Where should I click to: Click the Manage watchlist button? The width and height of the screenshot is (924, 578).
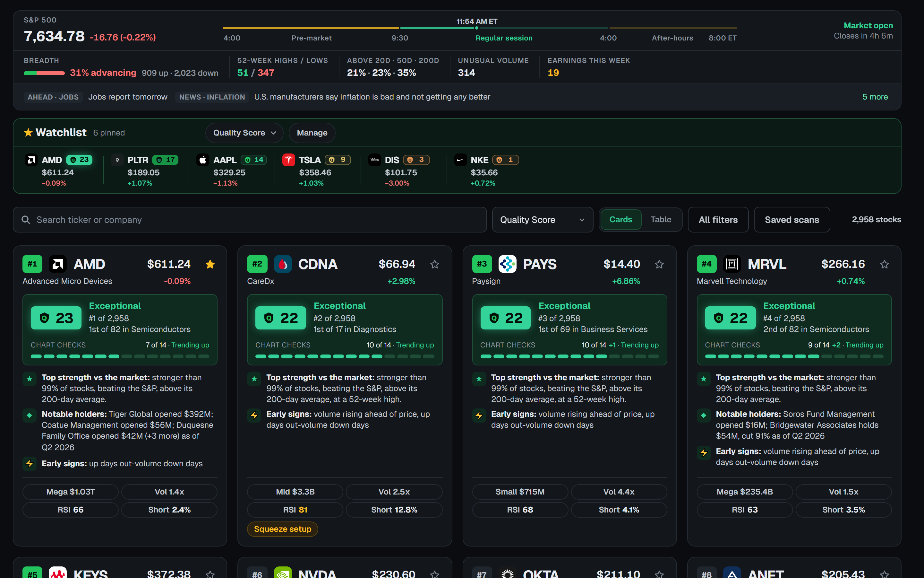point(312,133)
